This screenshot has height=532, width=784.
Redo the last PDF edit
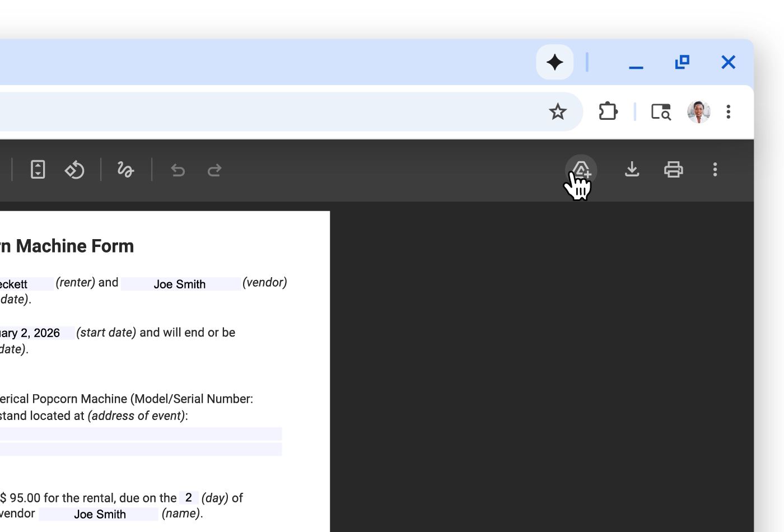click(x=214, y=170)
